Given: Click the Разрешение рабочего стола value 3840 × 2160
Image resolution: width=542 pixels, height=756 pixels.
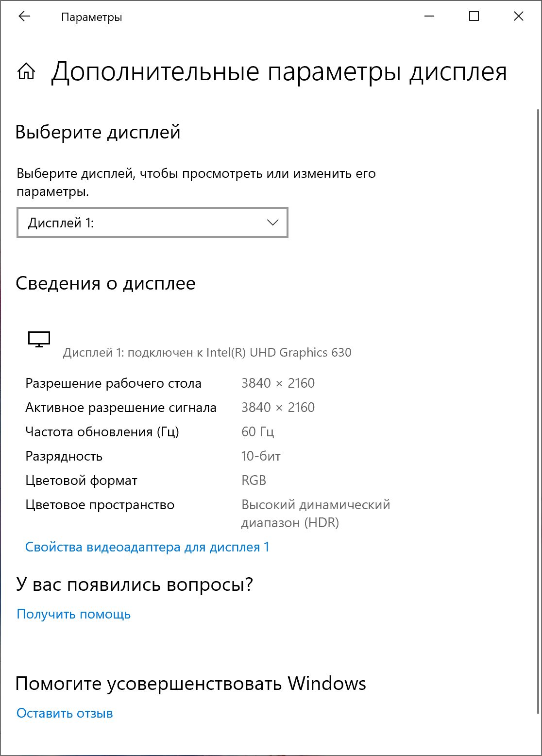Looking at the screenshot, I should [278, 383].
